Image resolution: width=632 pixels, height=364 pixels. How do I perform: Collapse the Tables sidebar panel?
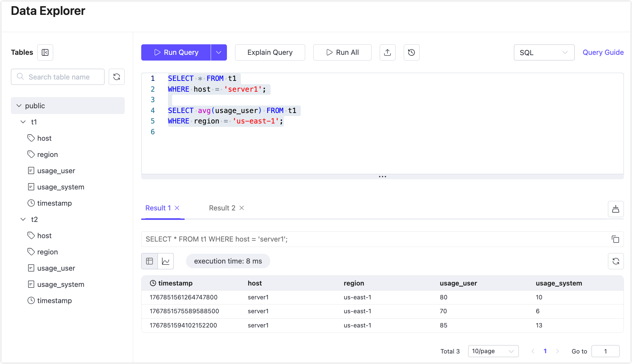click(45, 52)
